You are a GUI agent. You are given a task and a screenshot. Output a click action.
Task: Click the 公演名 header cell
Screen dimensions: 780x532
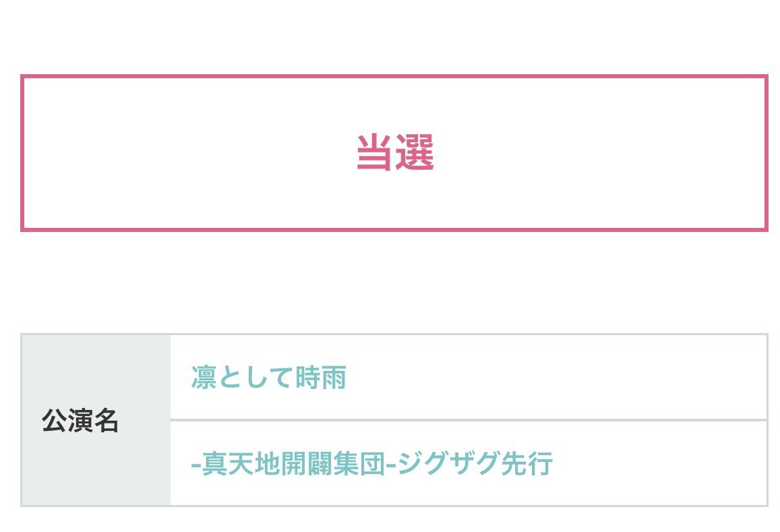click(80, 421)
